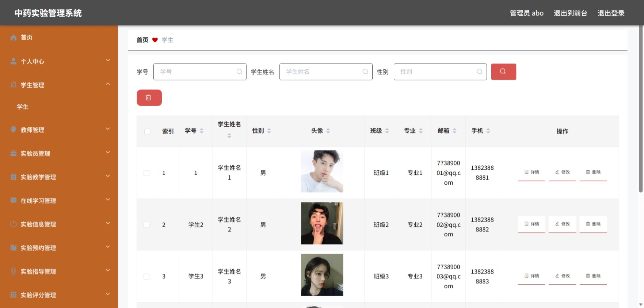Sort table by 头像 column arrows
This screenshot has width=644, height=308.
point(328,131)
